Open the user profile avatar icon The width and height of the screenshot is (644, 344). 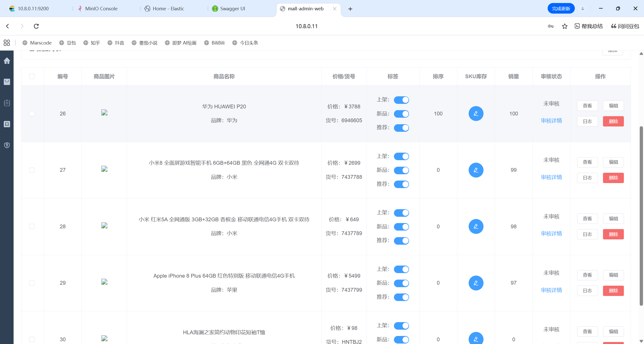583,9
